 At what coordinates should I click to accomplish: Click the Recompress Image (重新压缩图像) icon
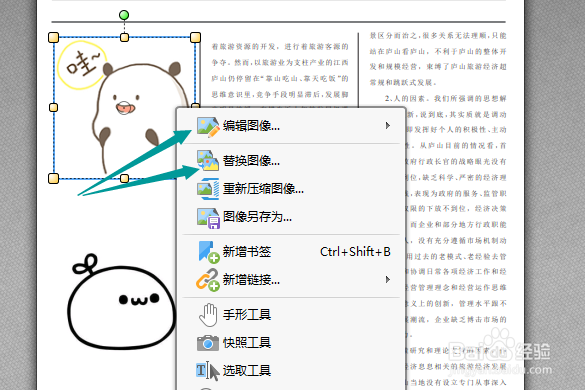(208, 188)
